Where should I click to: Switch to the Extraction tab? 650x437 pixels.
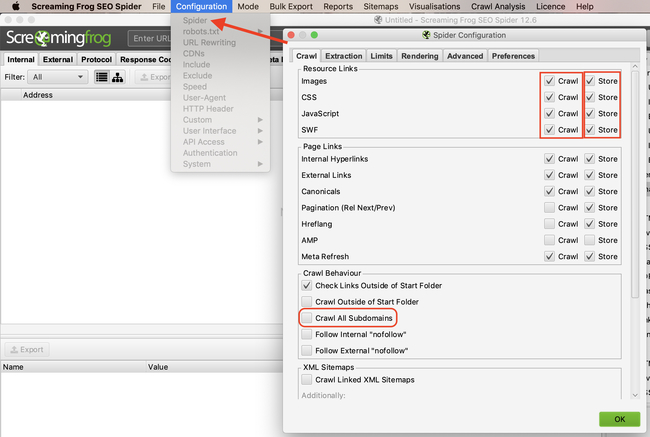[x=343, y=56]
